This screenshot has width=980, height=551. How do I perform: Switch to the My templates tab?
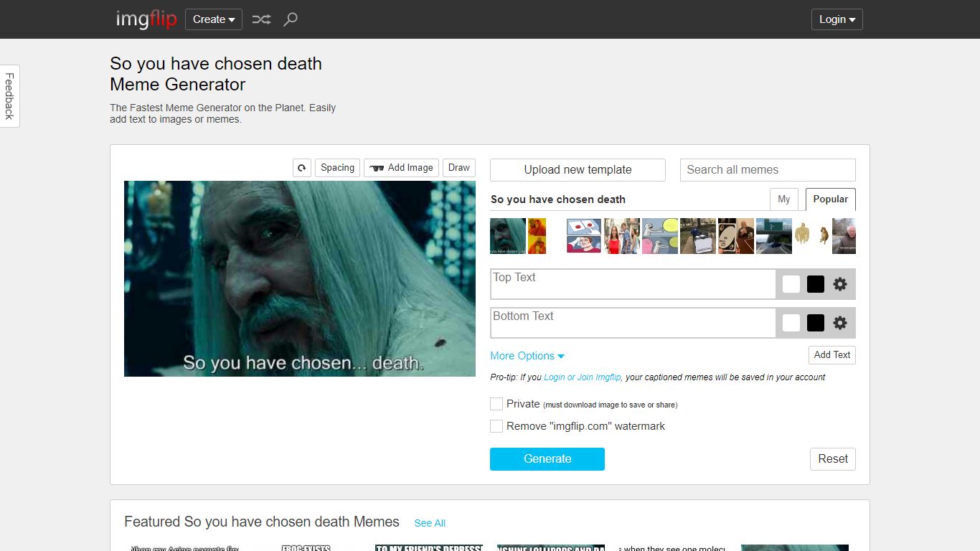point(784,199)
